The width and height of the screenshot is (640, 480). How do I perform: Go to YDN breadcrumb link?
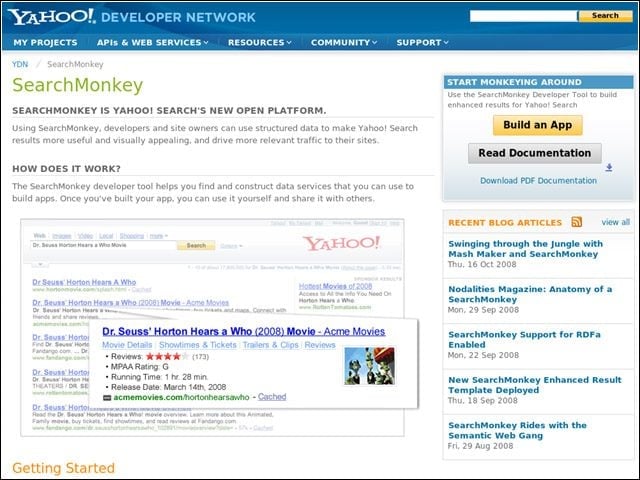(x=20, y=64)
